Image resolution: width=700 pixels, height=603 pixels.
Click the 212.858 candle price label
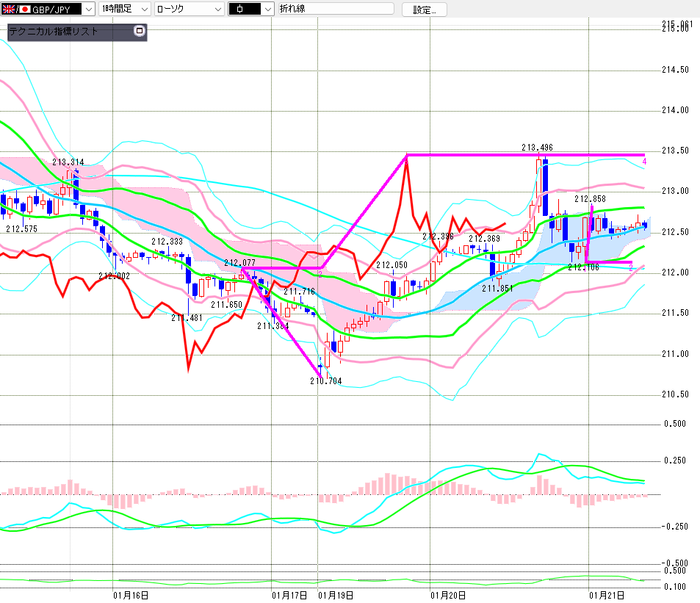[590, 198]
